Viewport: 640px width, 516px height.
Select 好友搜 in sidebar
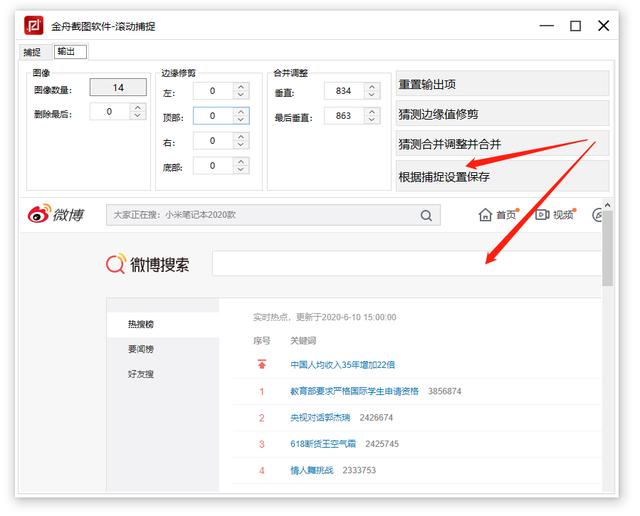141,374
